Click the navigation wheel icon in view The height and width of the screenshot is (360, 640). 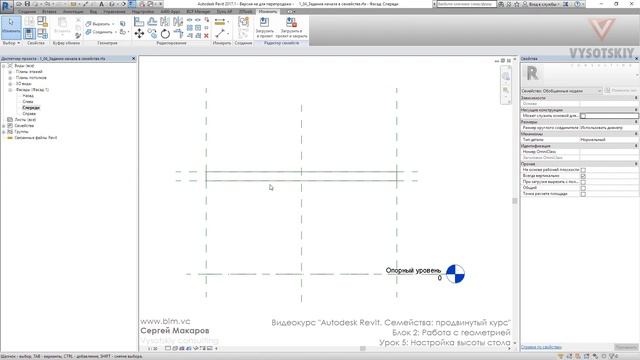(x=506, y=76)
